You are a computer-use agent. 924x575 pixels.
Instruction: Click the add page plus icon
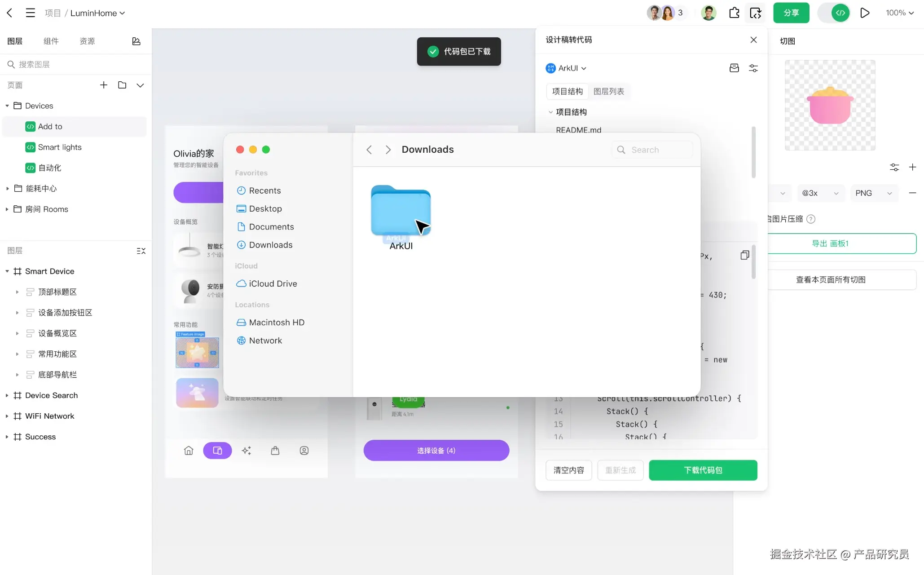(x=104, y=85)
